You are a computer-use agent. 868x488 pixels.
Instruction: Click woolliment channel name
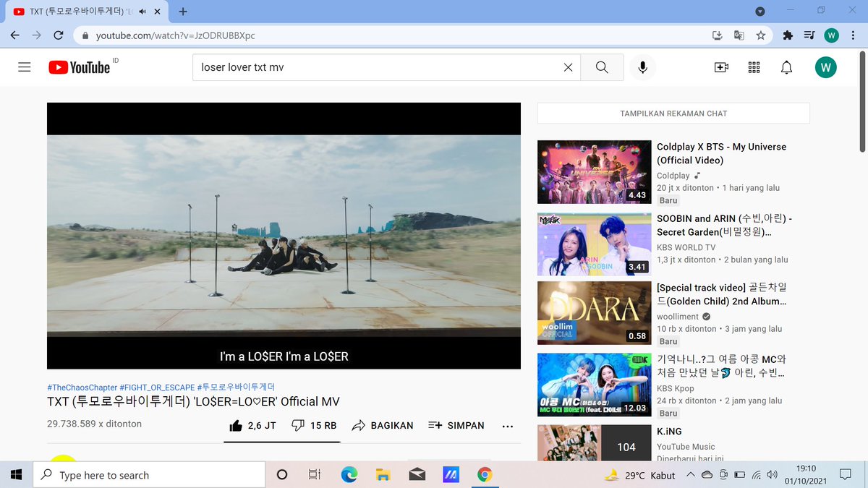(678, 317)
